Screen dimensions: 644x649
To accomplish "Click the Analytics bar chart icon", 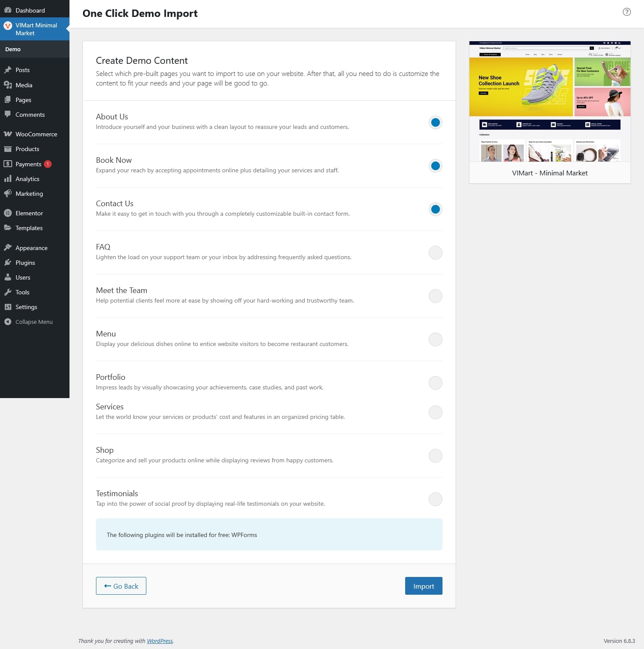I will 8,179.
